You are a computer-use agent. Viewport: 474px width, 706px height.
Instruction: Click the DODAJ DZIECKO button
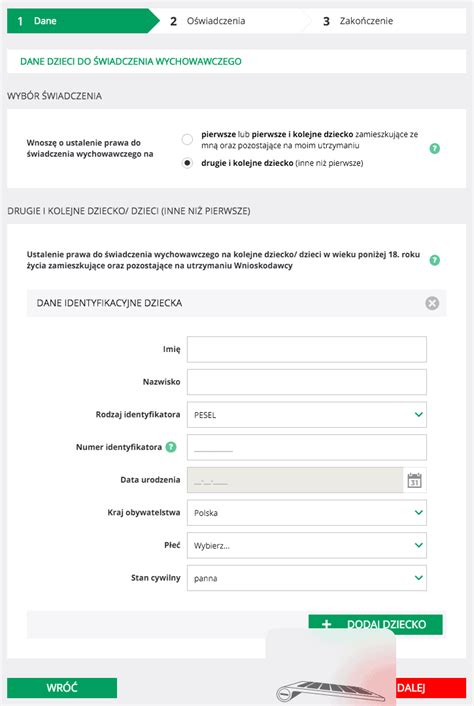pos(375,625)
